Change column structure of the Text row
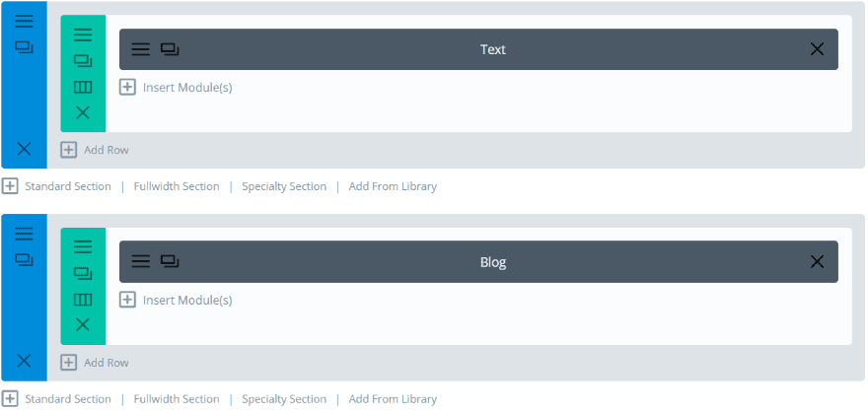Viewport: 868px width, 413px height. (x=83, y=87)
